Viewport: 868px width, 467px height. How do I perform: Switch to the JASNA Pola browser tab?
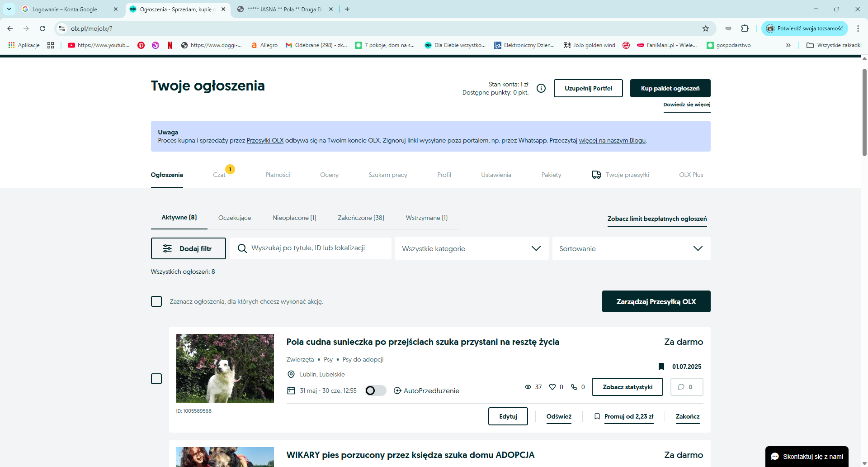pyautogui.click(x=285, y=9)
